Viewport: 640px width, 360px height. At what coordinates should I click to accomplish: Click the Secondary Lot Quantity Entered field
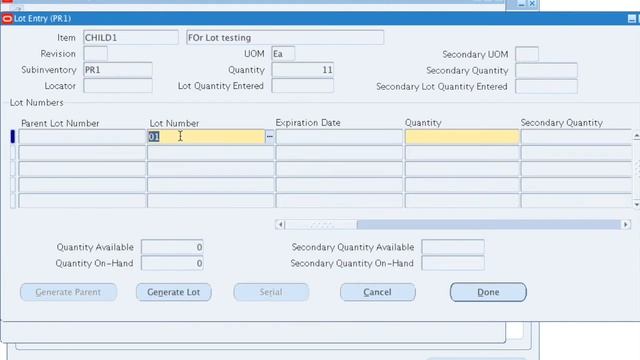point(546,87)
